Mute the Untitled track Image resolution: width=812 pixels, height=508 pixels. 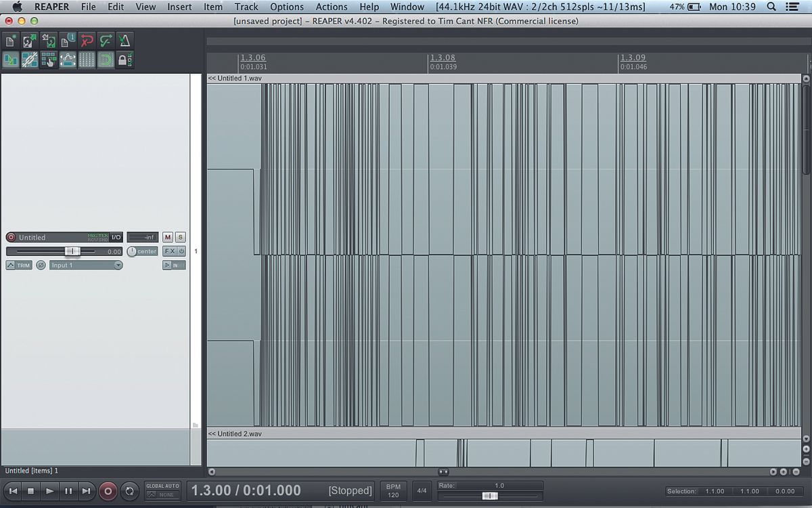(x=167, y=237)
